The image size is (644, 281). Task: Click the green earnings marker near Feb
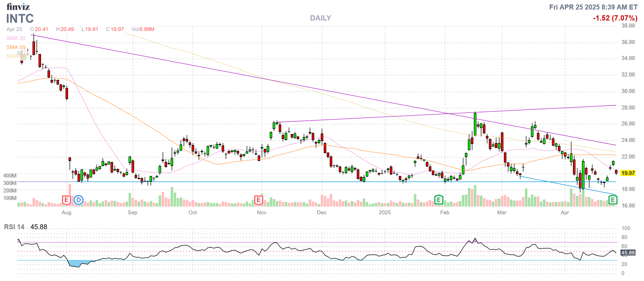(438, 200)
